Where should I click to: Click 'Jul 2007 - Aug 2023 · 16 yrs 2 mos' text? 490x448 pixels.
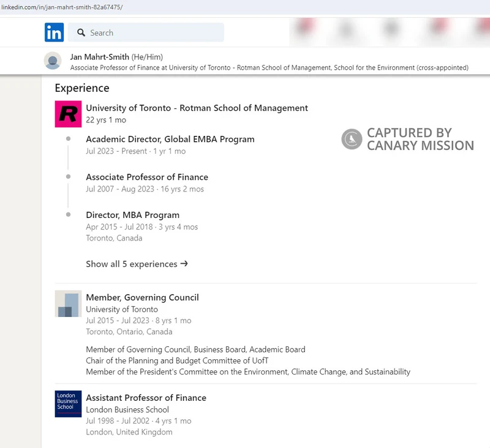[x=145, y=189]
